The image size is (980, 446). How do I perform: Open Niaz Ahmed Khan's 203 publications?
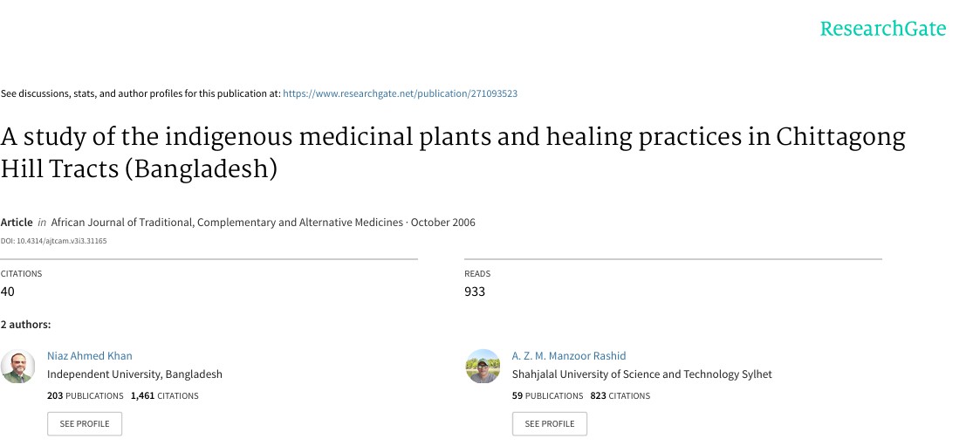pyautogui.click(x=85, y=396)
